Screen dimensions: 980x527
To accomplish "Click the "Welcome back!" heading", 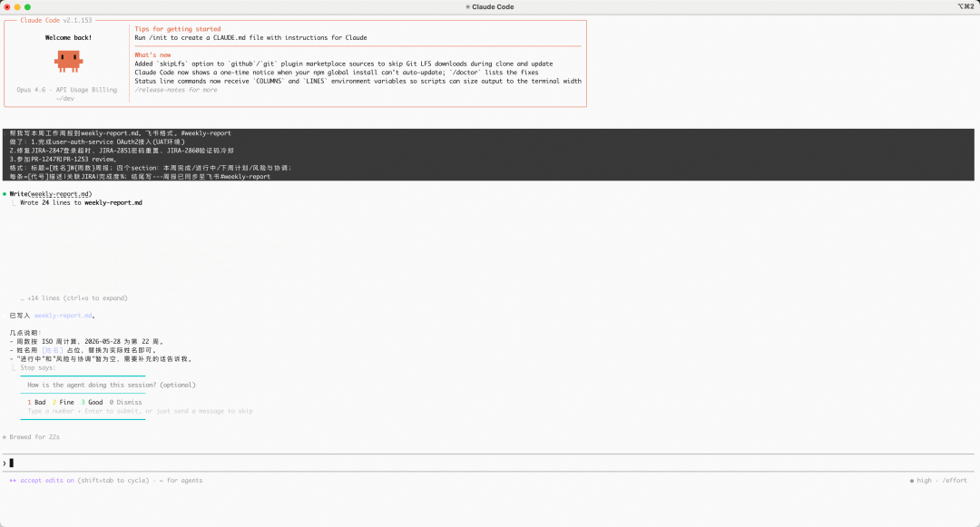I will point(68,37).
